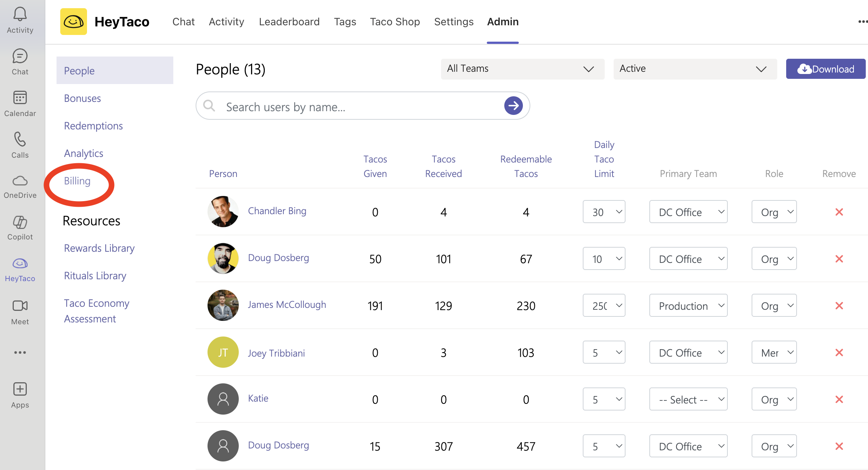This screenshot has width=868, height=470.
Task: Open Joey Tribbiani's DC Office team dropdown
Action: (x=688, y=352)
